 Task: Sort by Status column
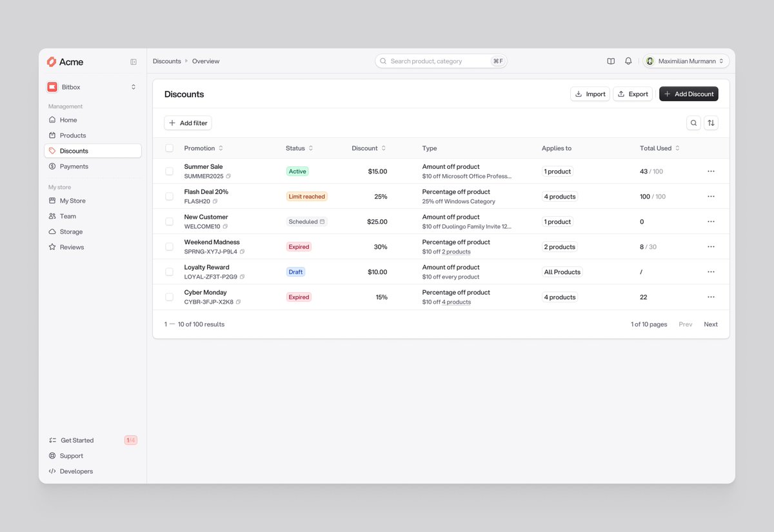pos(299,148)
